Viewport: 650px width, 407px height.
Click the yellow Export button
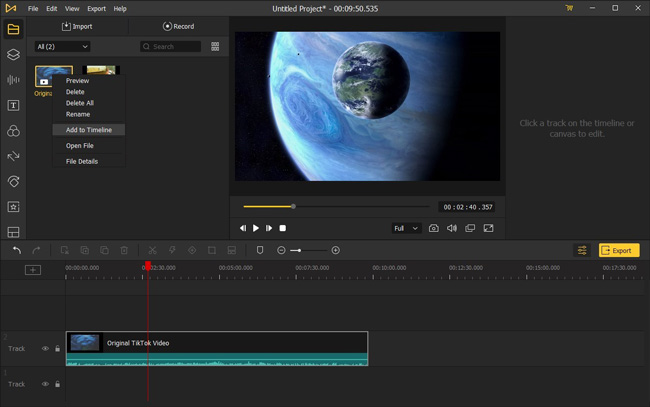(x=619, y=250)
